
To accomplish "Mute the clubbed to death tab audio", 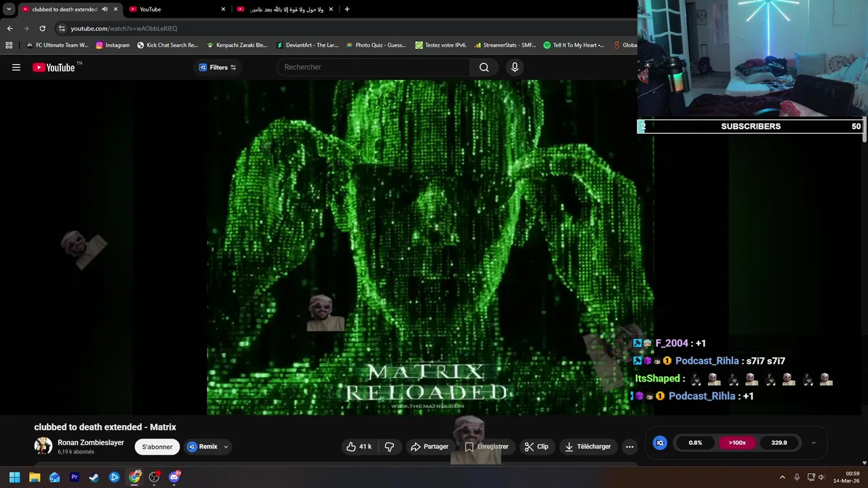I will (104, 9).
